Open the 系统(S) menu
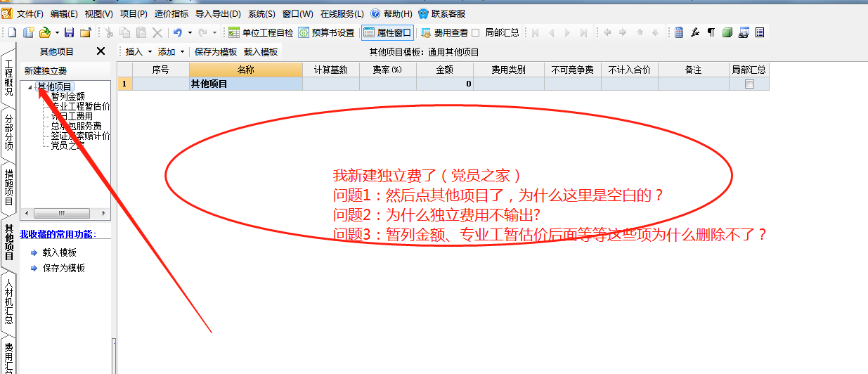868x374 pixels. click(261, 14)
